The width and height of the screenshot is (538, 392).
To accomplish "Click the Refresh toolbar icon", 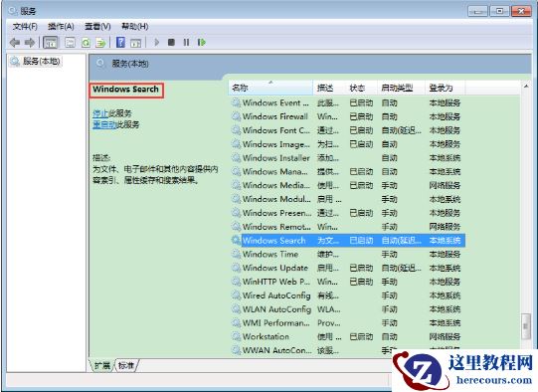I will pos(86,43).
